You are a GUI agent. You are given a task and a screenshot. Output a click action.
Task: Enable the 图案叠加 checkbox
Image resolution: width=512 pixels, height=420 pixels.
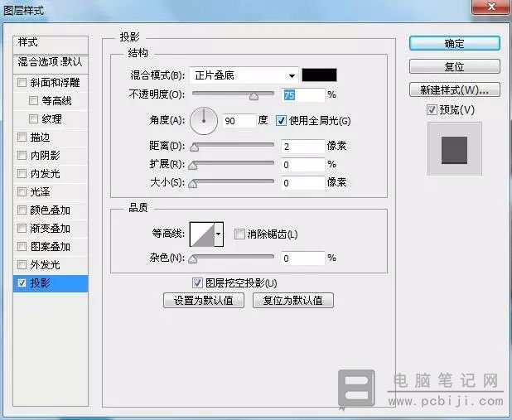pyautogui.click(x=22, y=246)
